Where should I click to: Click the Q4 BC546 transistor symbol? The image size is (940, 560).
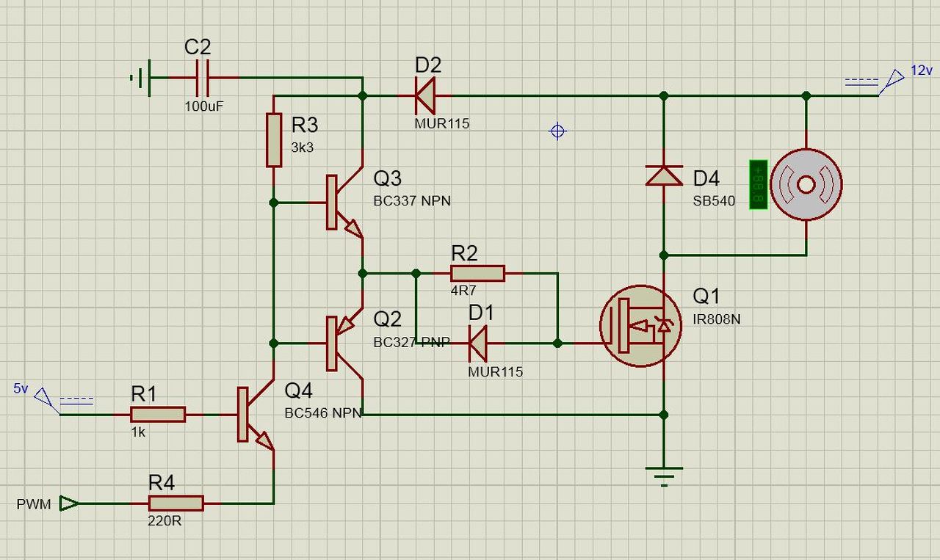(x=255, y=415)
